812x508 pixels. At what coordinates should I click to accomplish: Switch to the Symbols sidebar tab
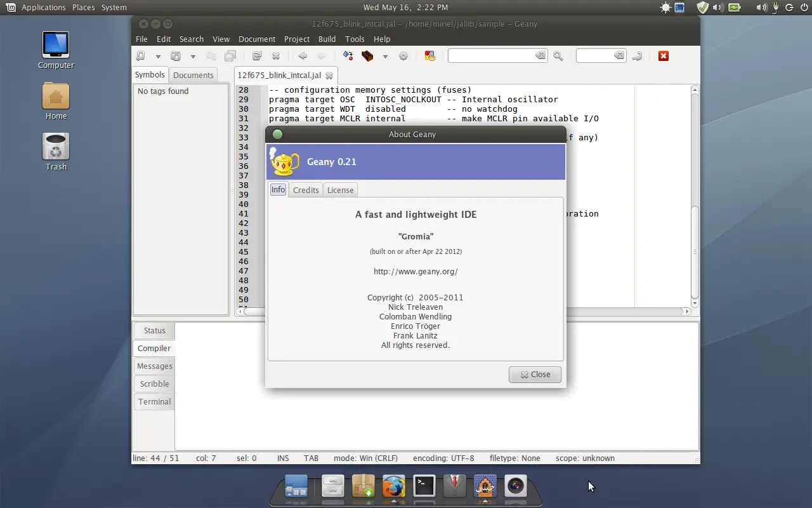150,74
